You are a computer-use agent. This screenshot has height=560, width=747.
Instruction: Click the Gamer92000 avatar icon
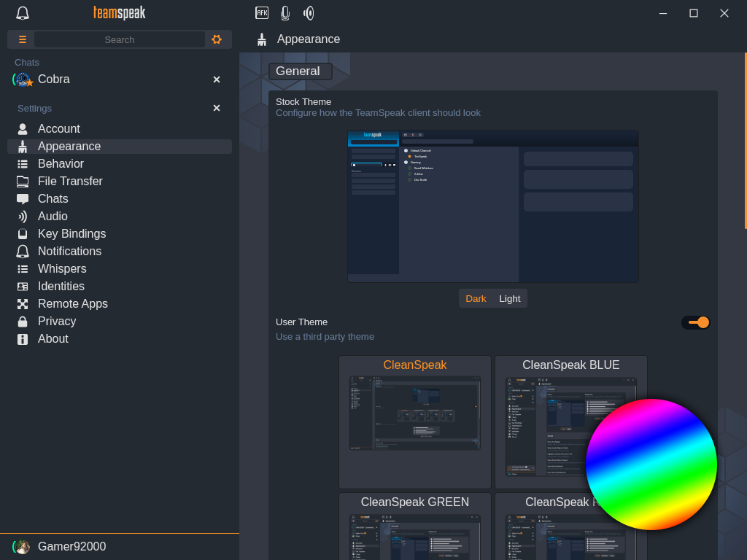click(x=21, y=547)
